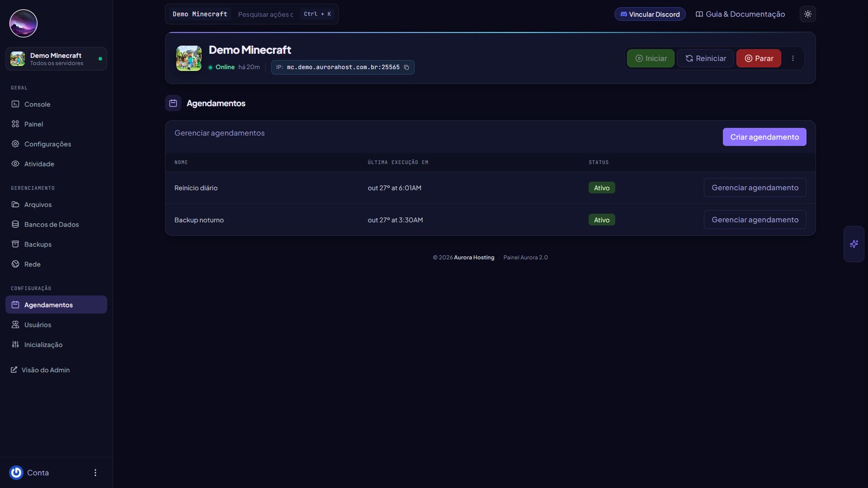Restart the server with Reiniciar

(705, 58)
